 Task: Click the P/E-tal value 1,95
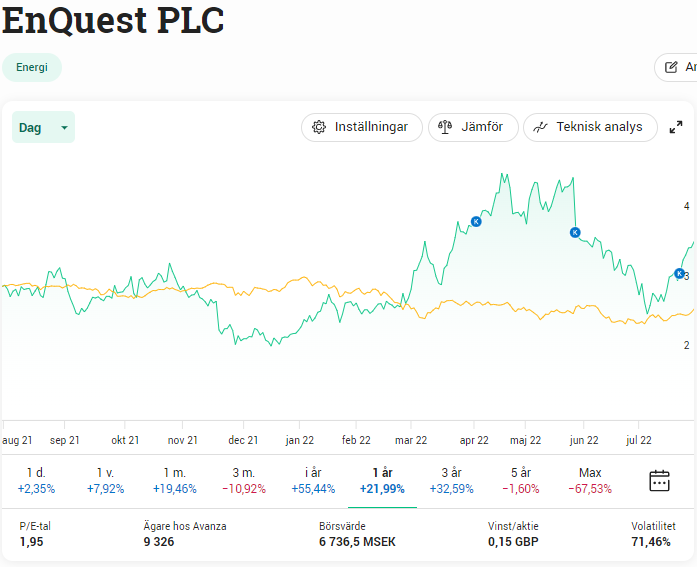click(x=32, y=542)
